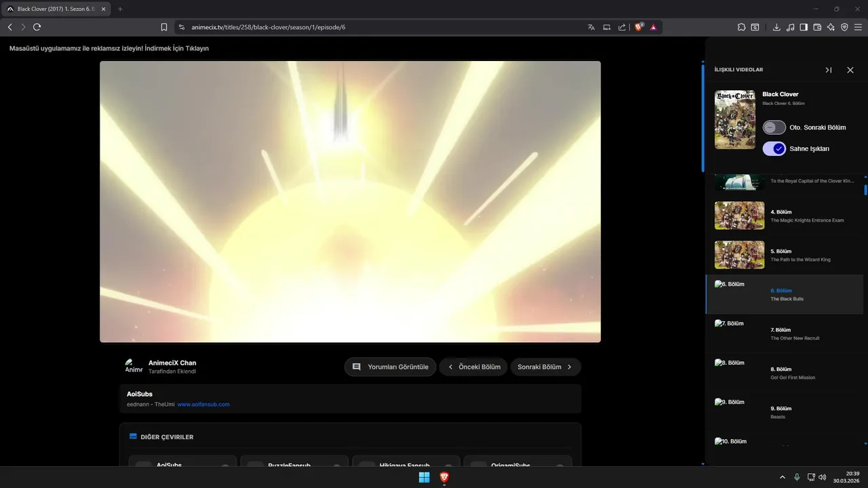Click the translate page icon
The width and height of the screenshot is (868, 488).
coord(591,27)
